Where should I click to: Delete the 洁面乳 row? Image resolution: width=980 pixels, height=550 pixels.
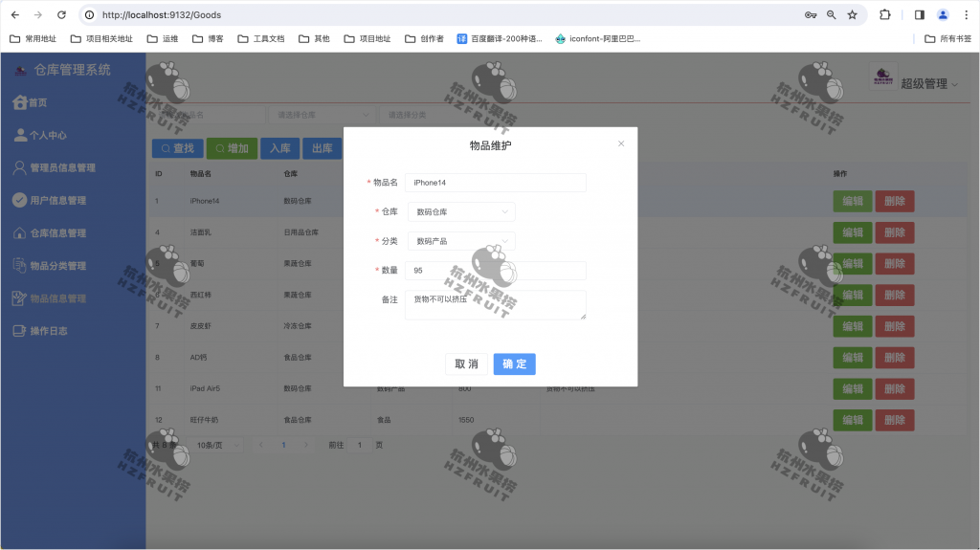click(x=895, y=232)
